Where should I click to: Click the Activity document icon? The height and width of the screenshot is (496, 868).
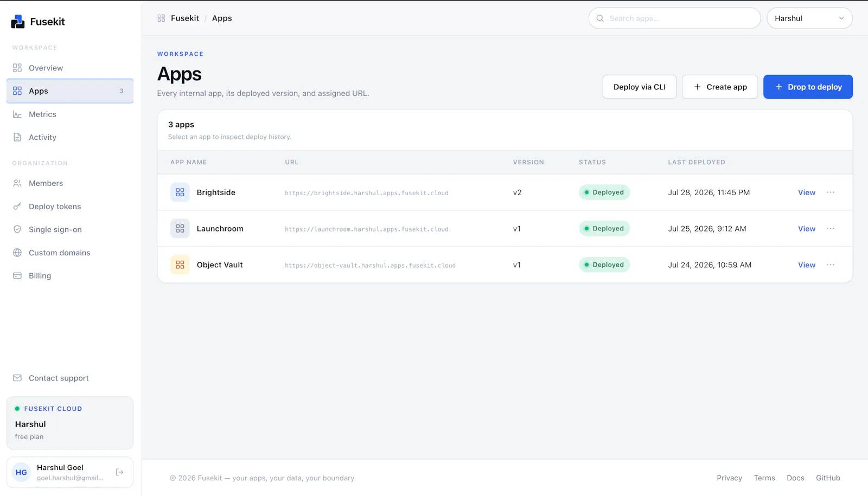point(17,137)
